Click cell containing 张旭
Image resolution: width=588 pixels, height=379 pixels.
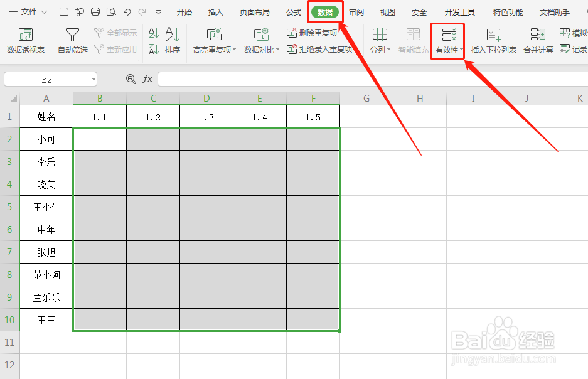click(46, 252)
